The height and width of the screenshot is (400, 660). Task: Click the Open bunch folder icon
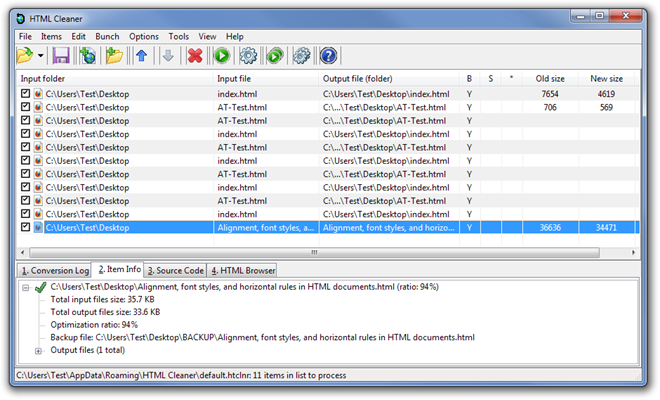[24, 56]
